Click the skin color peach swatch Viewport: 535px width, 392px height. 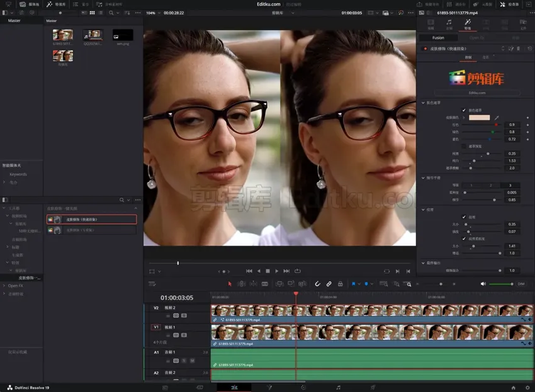(480, 118)
